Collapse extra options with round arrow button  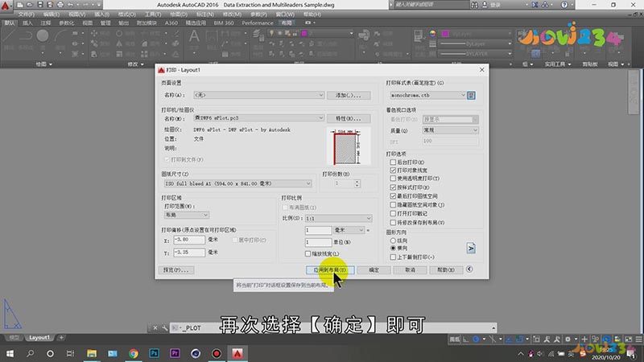tap(469, 269)
